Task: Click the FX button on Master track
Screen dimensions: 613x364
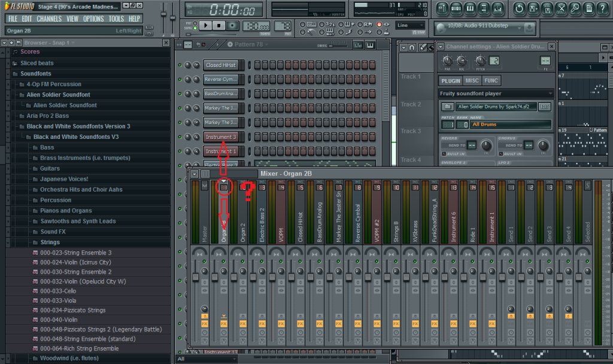Action: [x=205, y=323]
